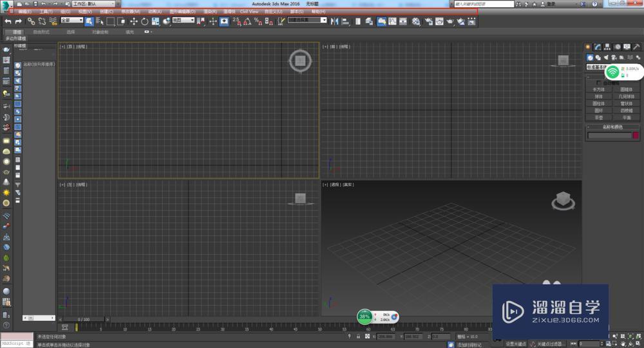This screenshot has width=644, height=348.
Task: Toggle Spinner Snap
Action: point(269,21)
